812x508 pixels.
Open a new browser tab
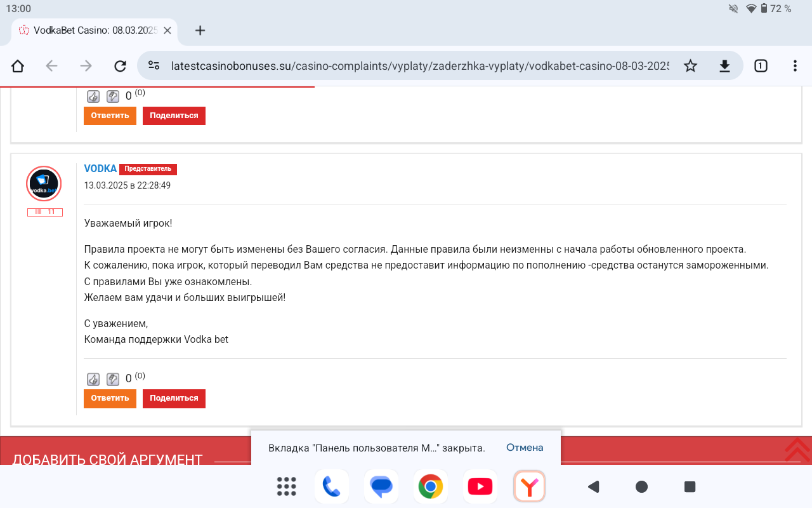(200, 30)
